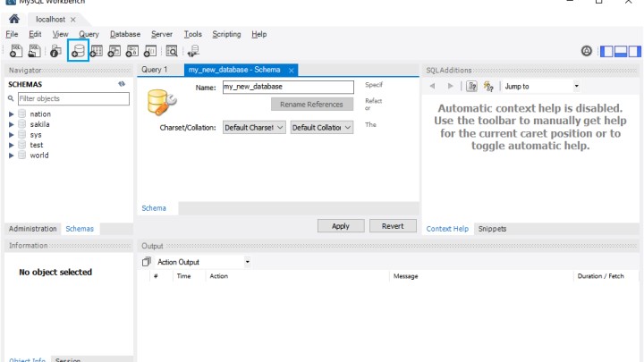Click the Action Output copy icon

[146, 262]
